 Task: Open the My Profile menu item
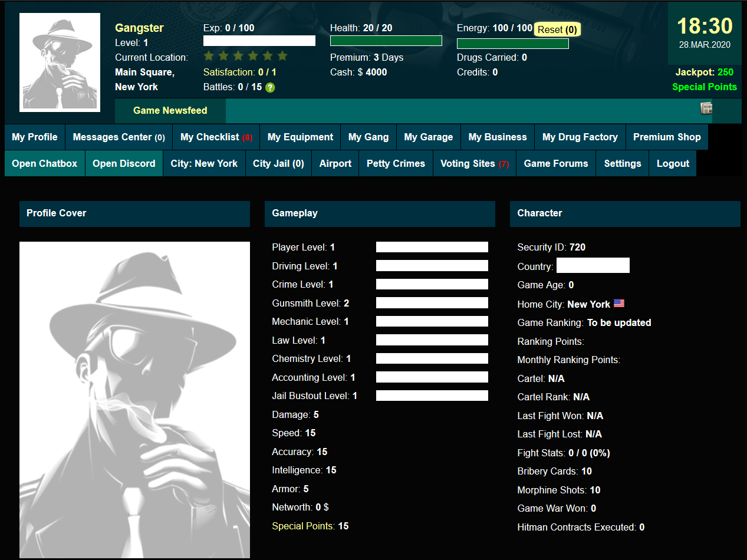tap(35, 137)
